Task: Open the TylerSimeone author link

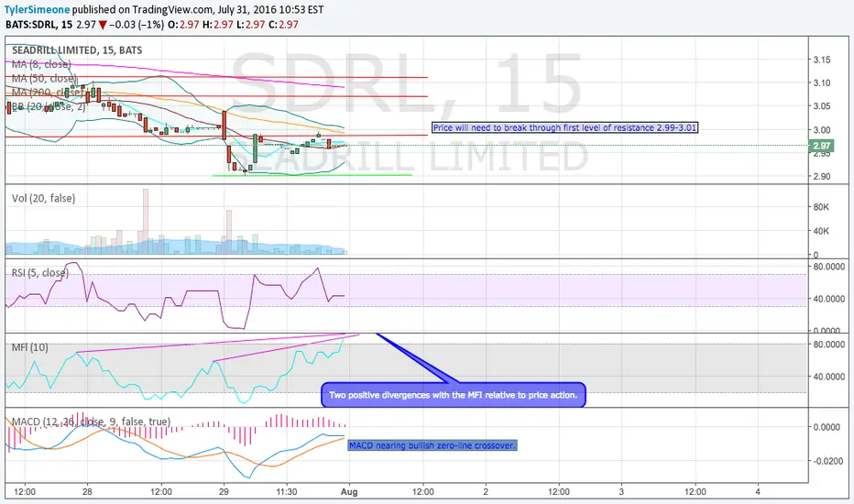Action: click(x=37, y=10)
